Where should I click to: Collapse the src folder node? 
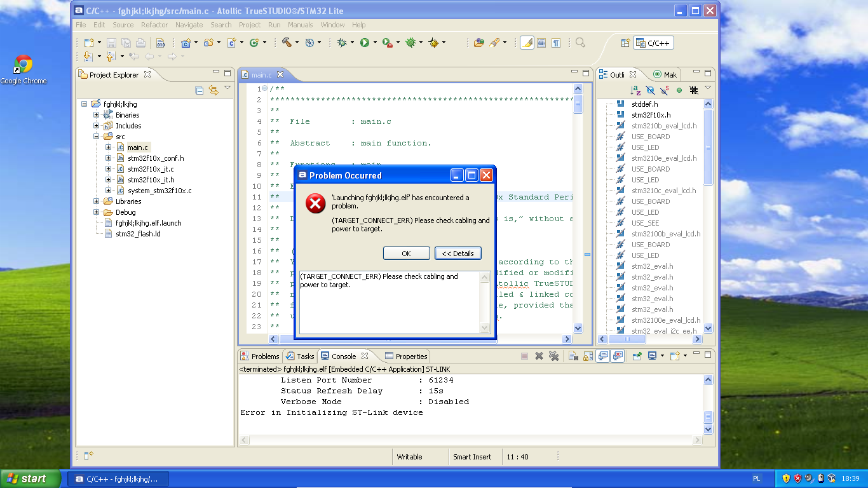coord(97,137)
